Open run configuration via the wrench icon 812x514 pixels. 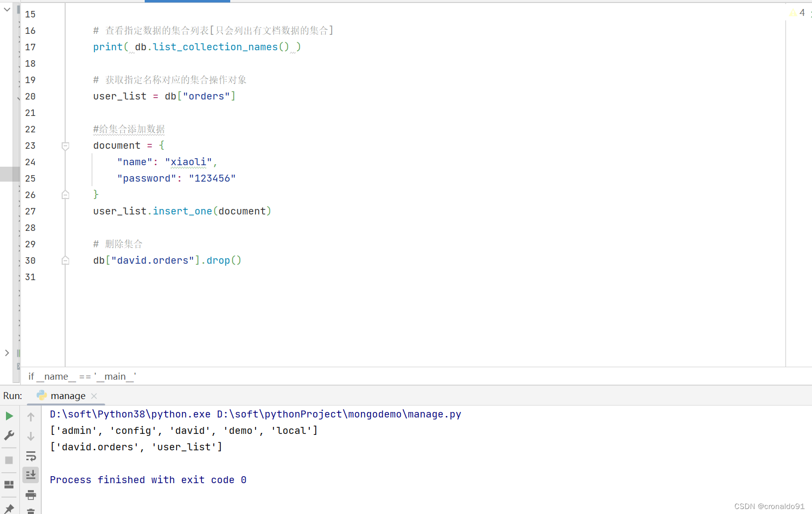pyautogui.click(x=9, y=436)
